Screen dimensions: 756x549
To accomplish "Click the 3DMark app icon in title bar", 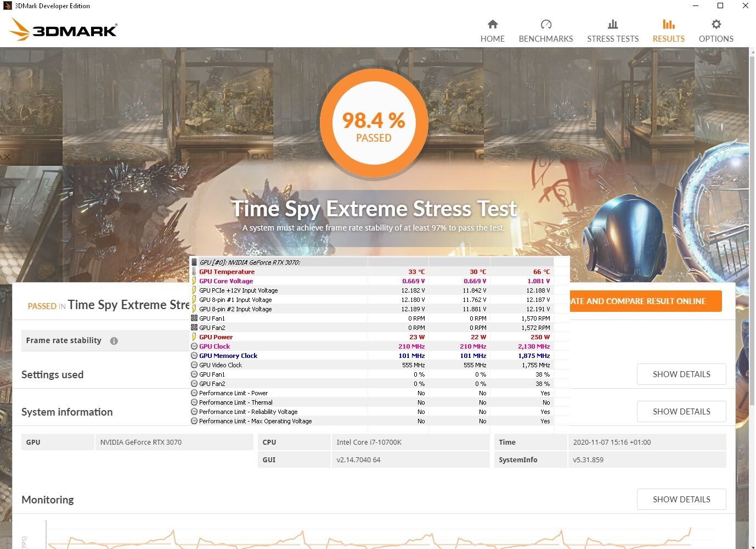I will pos(7,6).
